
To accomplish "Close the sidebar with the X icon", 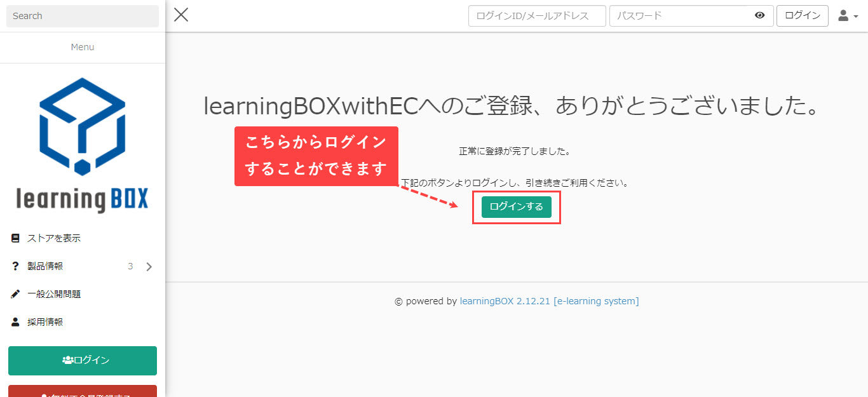I will [181, 15].
